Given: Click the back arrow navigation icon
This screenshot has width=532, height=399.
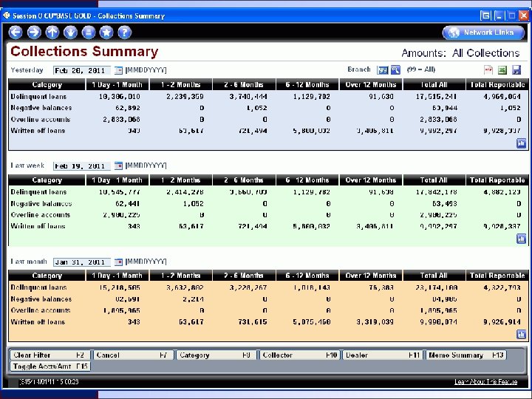Looking at the screenshot, I should 16,33.
